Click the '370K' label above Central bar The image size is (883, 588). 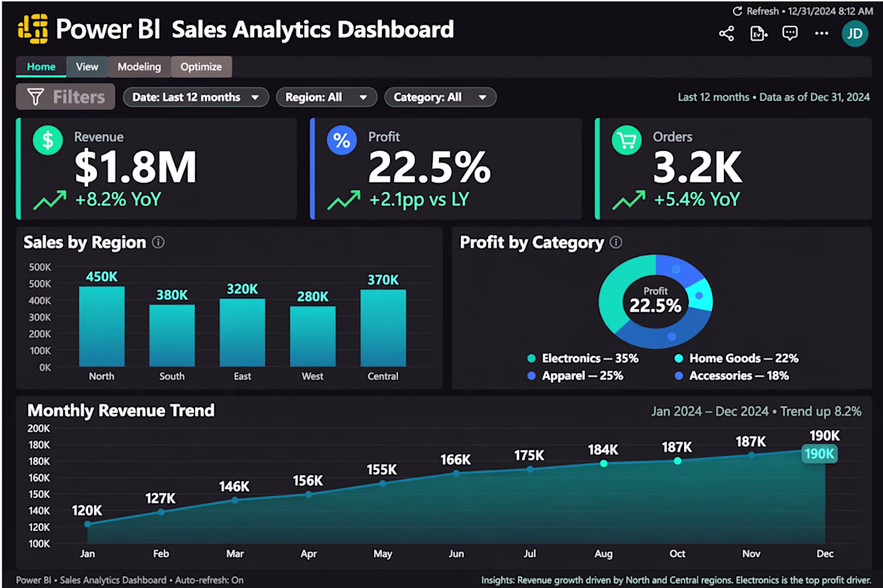pos(383,280)
